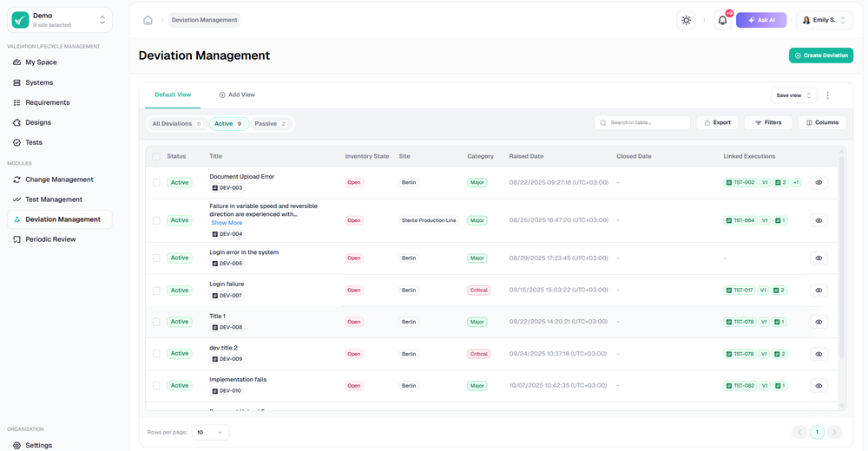The height and width of the screenshot is (451, 868).
Task: Open linked execution TST-002
Action: 740,183
